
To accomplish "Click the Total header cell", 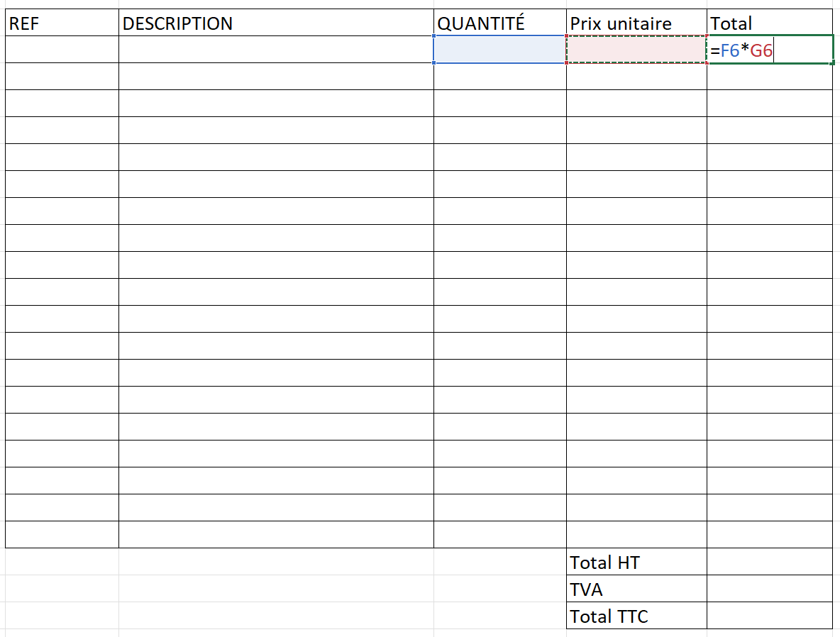I will [x=770, y=23].
